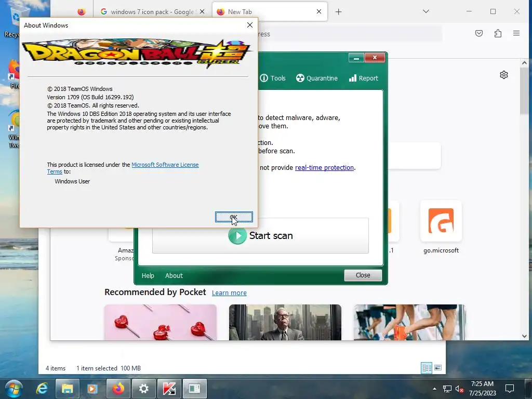Open the Action Center notification icon

pos(509,389)
